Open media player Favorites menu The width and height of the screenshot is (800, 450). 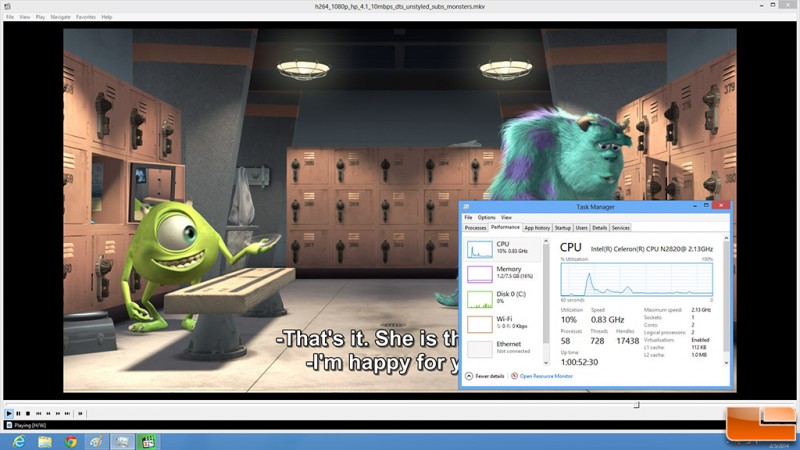pos(86,17)
